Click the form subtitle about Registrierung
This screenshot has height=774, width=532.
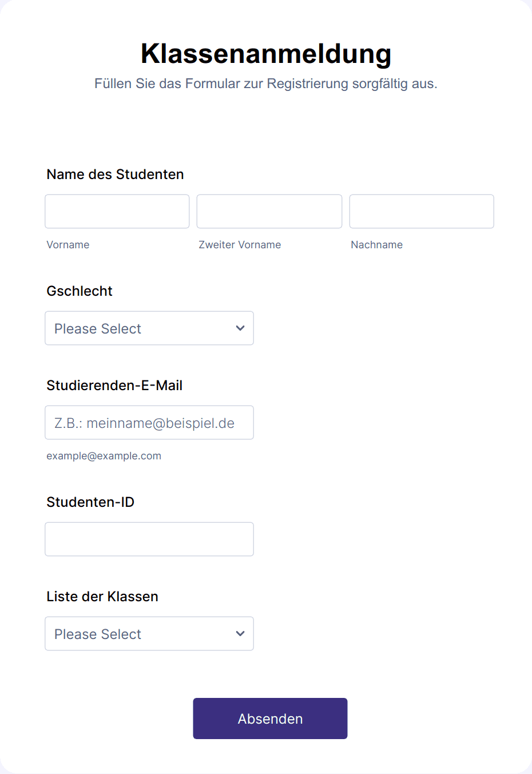point(266,84)
